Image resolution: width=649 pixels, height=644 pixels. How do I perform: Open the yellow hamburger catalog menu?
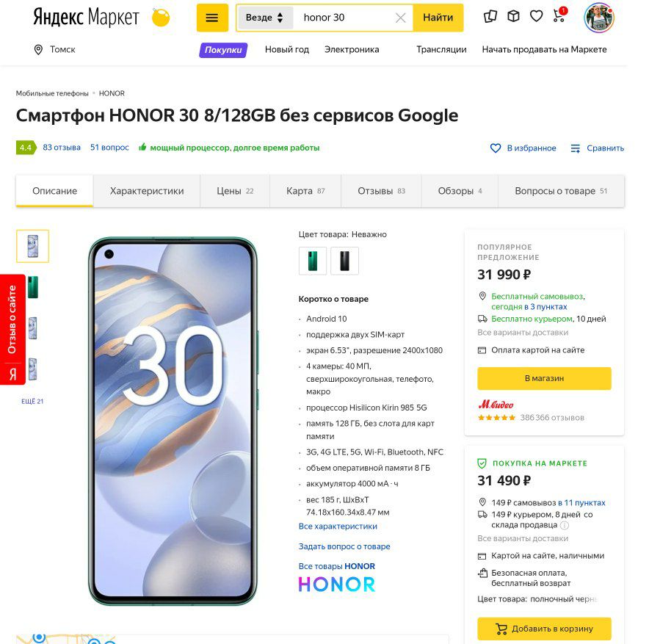pyautogui.click(x=212, y=18)
